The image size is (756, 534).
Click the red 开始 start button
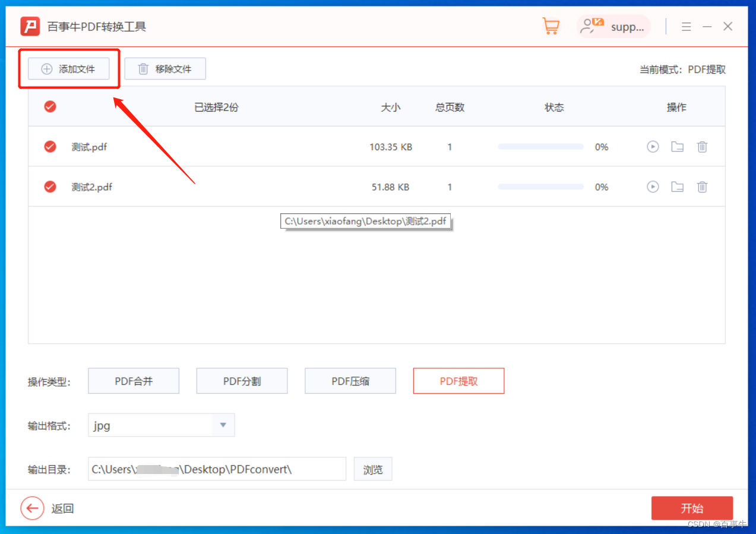(x=692, y=508)
